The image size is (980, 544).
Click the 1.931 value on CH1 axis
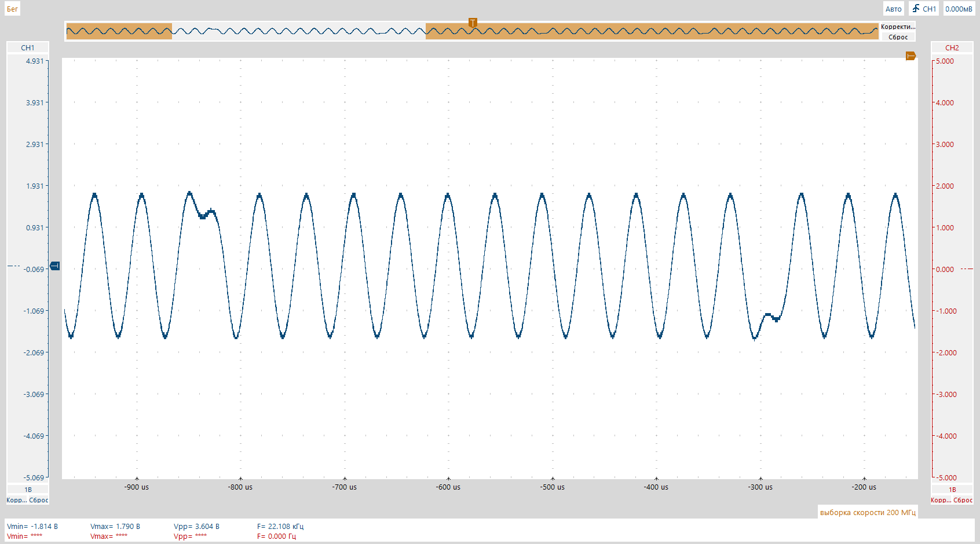click(35, 186)
